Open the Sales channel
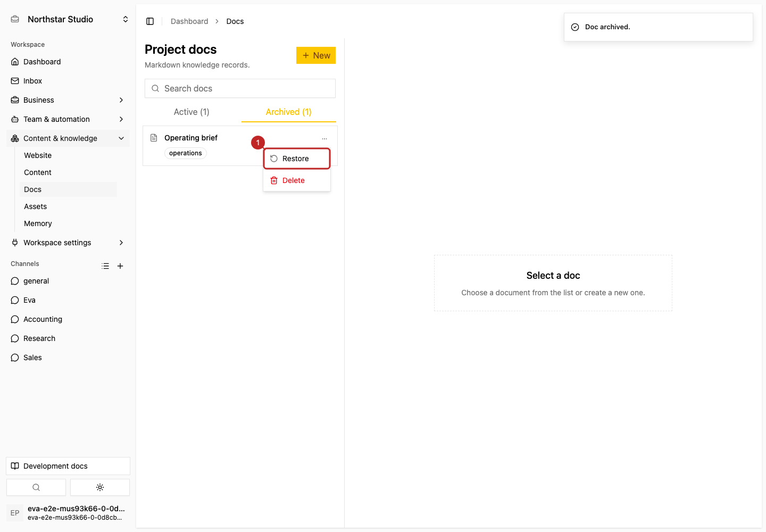The width and height of the screenshot is (766, 532). tap(68, 358)
